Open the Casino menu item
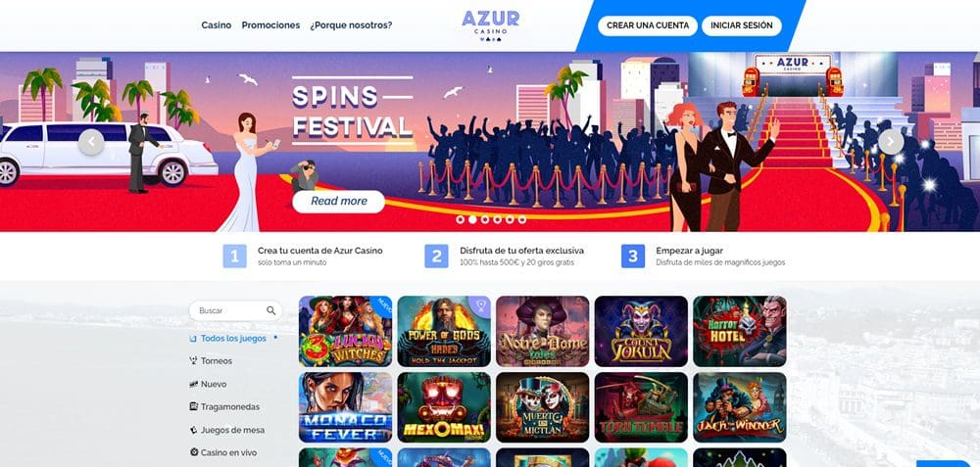980x467 pixels. point(217,25)
